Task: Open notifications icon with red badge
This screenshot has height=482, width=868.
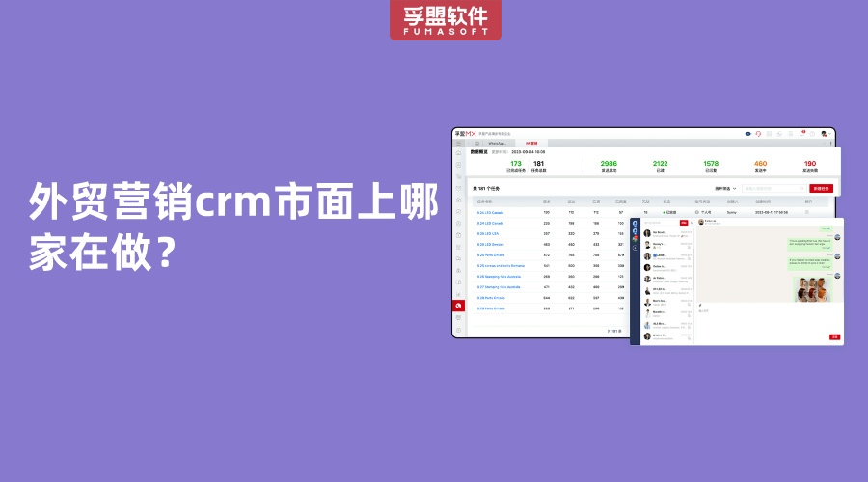Action: (x=801, y=134)
